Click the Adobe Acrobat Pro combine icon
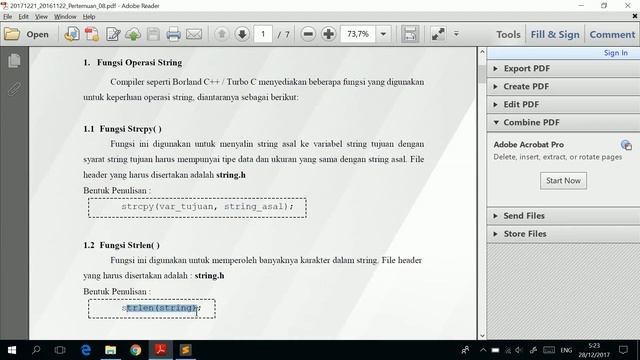The width and height of the screenshot is (640, 360). click(626, 145)
